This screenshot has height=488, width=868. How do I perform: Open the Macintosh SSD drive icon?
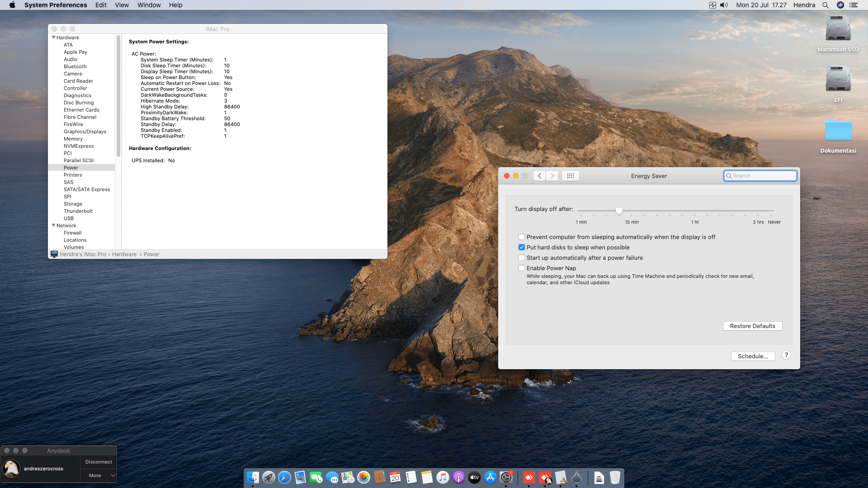coord(838,29)
